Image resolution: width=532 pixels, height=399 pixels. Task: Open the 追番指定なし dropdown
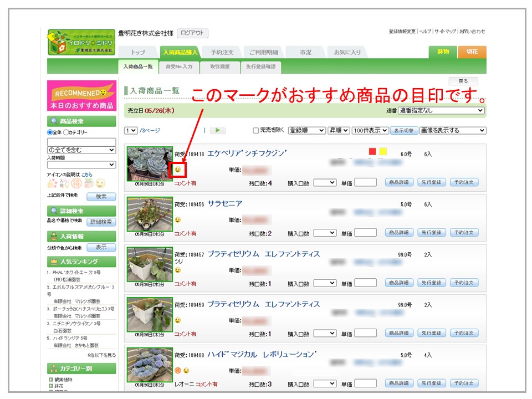(442, 111)
